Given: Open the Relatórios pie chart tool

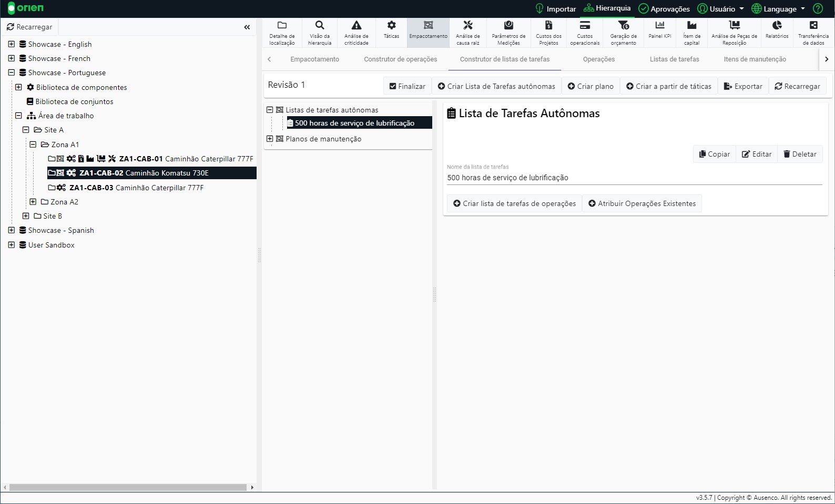Looking at the screenshot, I should [x=777, y=33].
